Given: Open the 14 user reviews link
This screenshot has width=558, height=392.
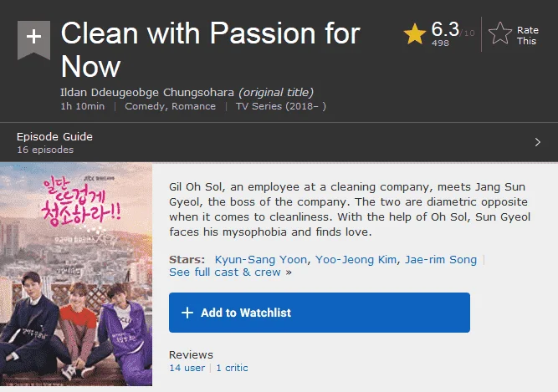Looking at the screenshot, I should (x=187, y=368).
